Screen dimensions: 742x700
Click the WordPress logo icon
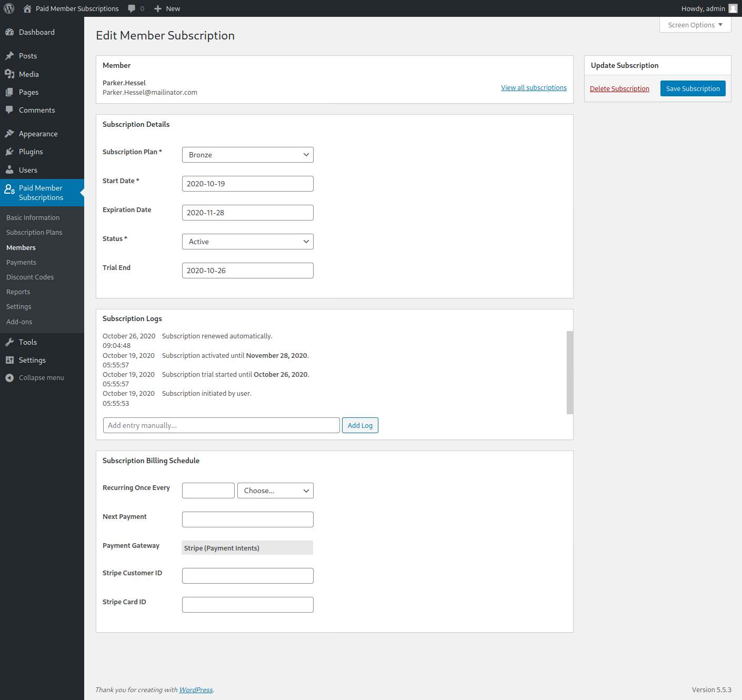(x=9, y=8)
